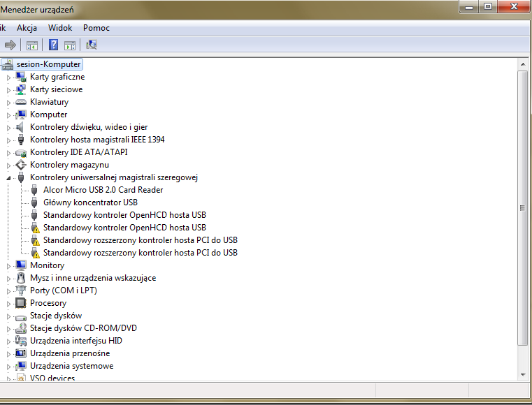This screenshot has height=405, width=532.
Task: Click the USB plug icon for Kontrolery uniwersalnej magistrali
Action: [21, 177]
